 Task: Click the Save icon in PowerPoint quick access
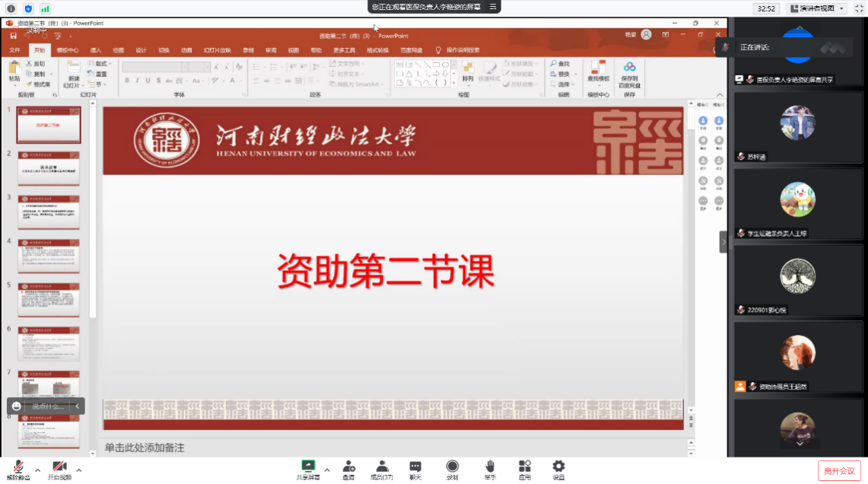coord(14,36)
